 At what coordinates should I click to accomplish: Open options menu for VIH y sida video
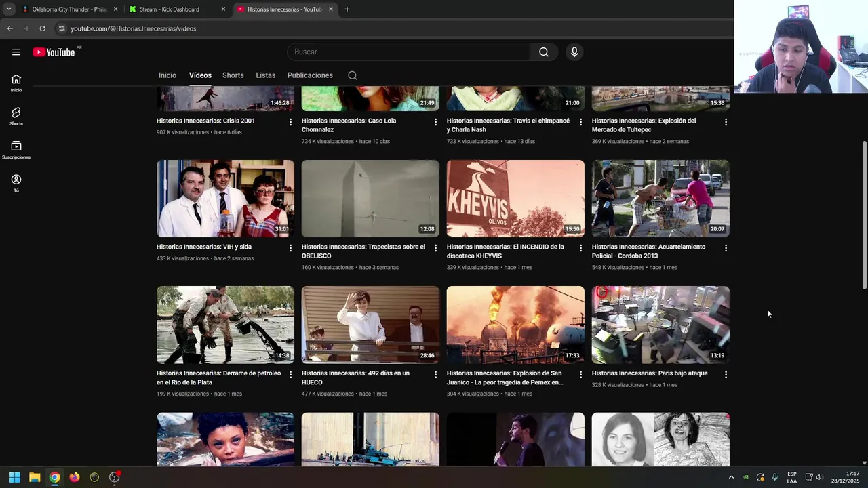click(x=290, y=248)
